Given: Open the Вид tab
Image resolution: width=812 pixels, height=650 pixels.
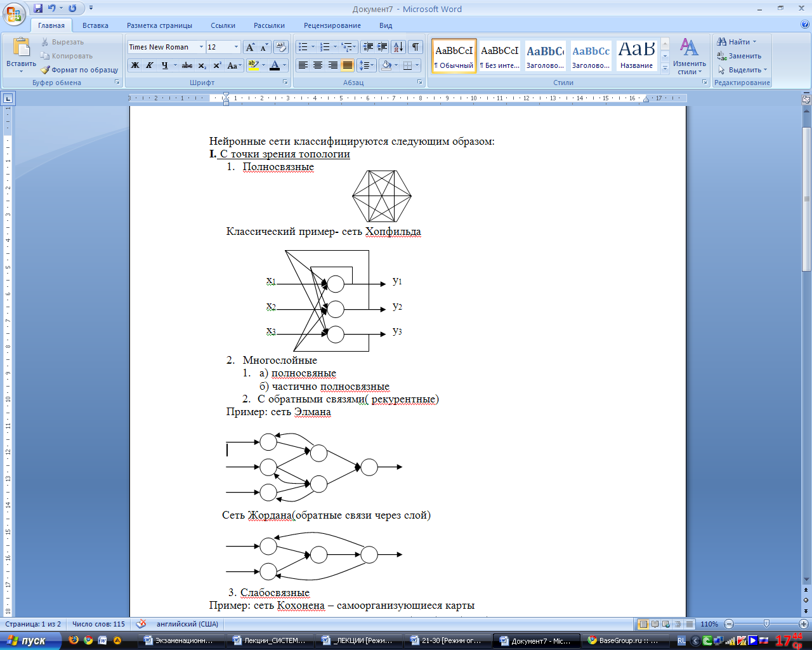Looking at the screenshot, I should [x=386, y=25].
